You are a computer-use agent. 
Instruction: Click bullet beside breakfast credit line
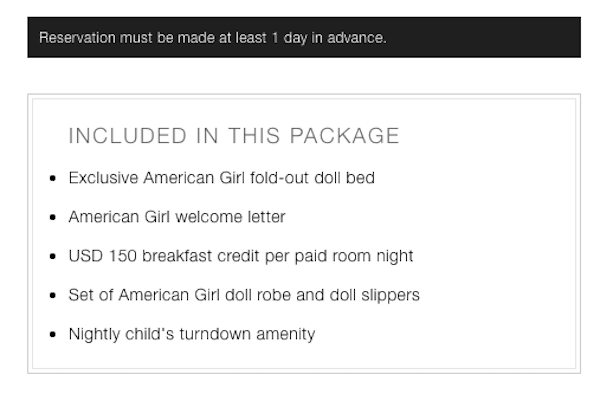(x=53, y=256)
